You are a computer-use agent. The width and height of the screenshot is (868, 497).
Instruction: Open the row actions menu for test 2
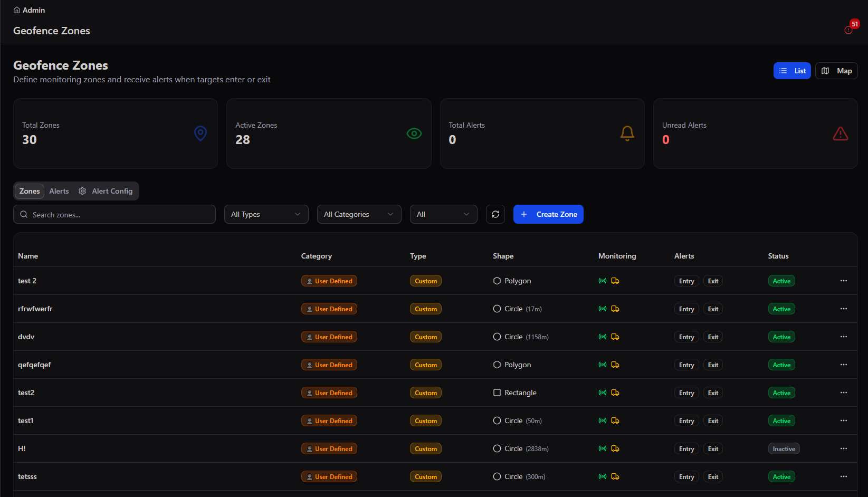coord(844,281)
